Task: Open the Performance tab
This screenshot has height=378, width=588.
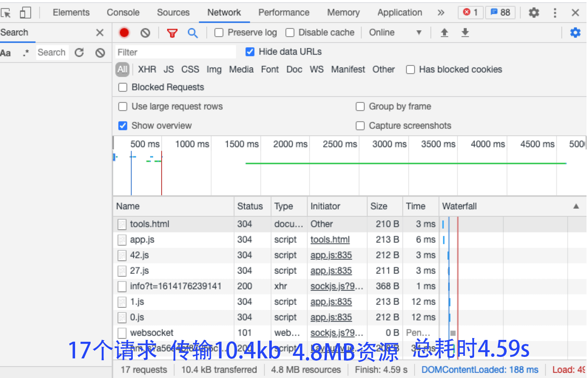Action: 284,13
